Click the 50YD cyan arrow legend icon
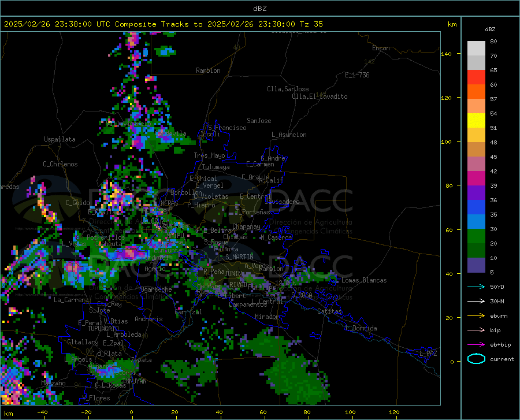Screen dimensions: 520x420 (x=476, y=287)
